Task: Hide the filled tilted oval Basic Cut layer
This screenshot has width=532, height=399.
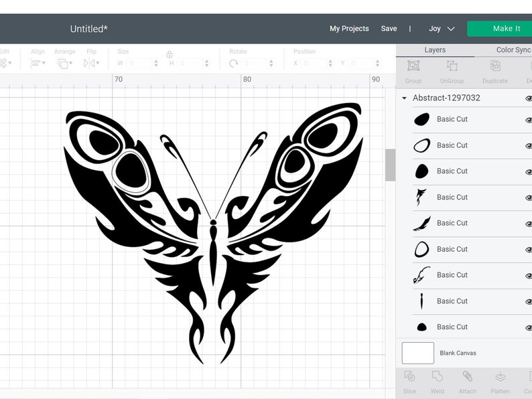Action: [x=528, y=120]
